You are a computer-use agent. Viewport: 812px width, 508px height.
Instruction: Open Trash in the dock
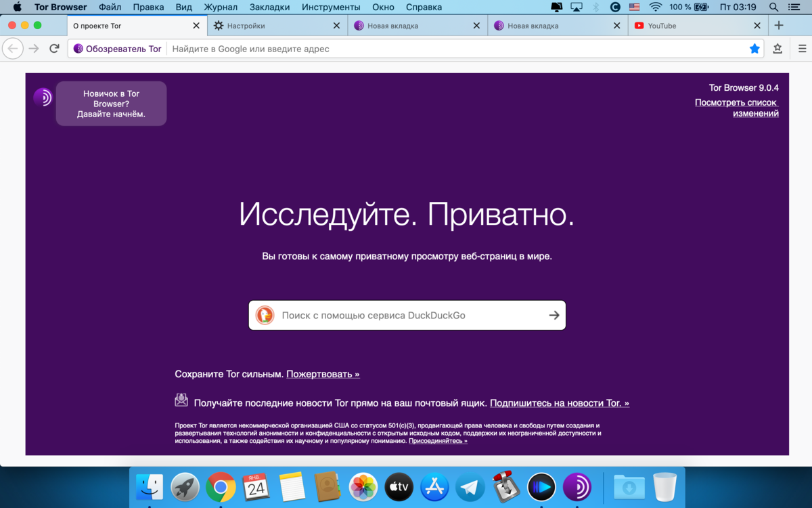[665, 486]
